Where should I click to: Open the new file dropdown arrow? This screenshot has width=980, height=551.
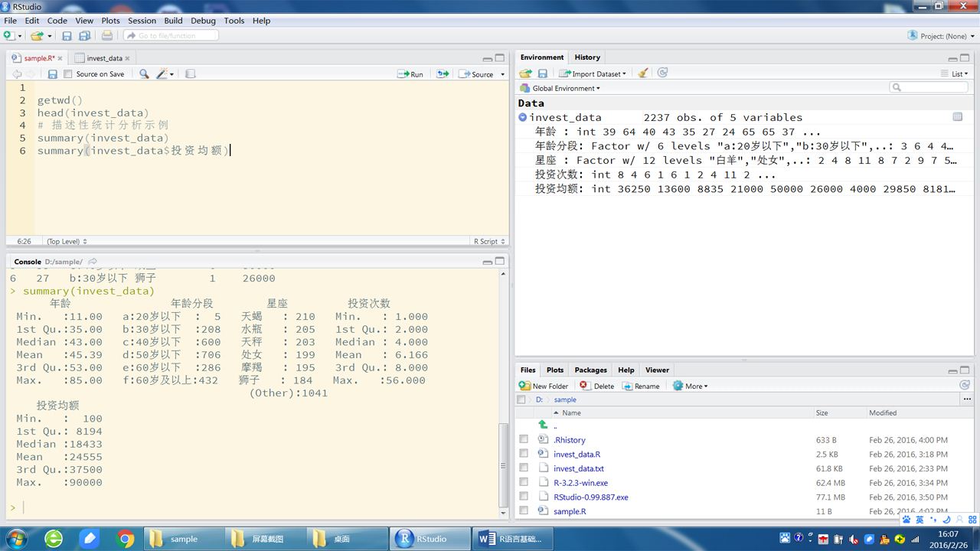click(x=18, y=36)
